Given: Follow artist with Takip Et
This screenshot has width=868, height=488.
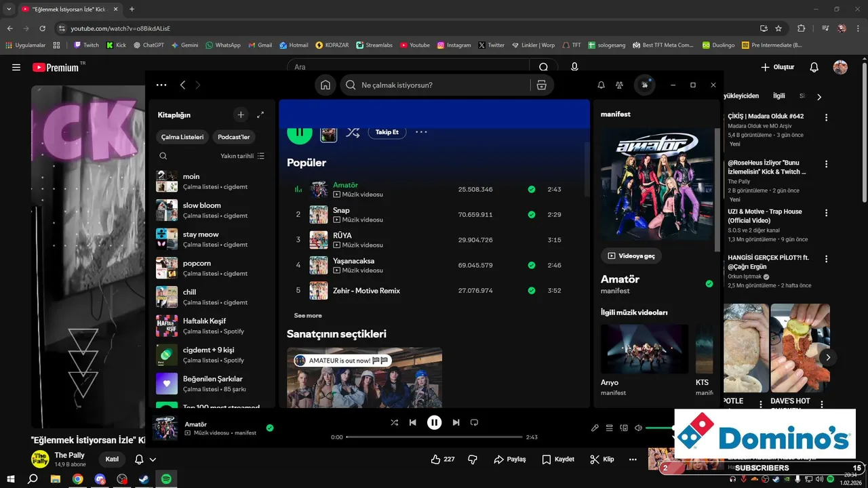Looking at the screenshot, I should 387,132.
